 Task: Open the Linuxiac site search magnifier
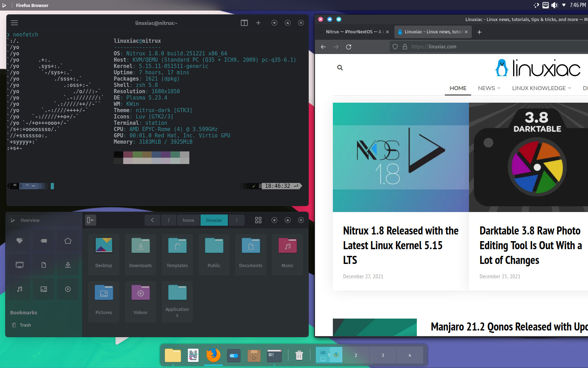[340, 68]
